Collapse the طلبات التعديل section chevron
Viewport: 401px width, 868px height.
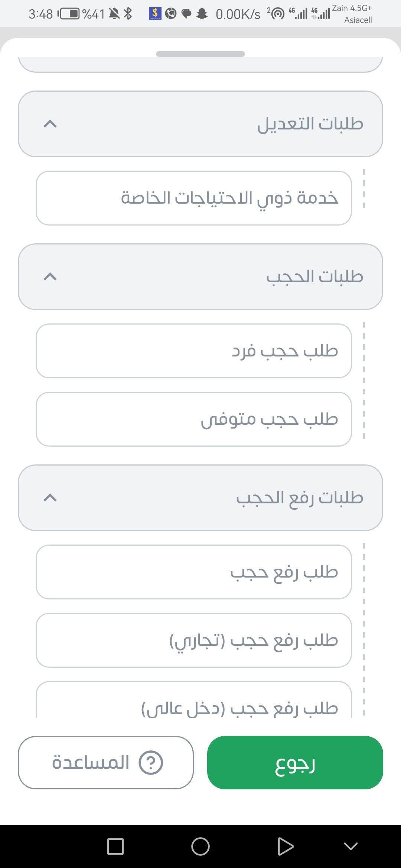tap(50, 124)
